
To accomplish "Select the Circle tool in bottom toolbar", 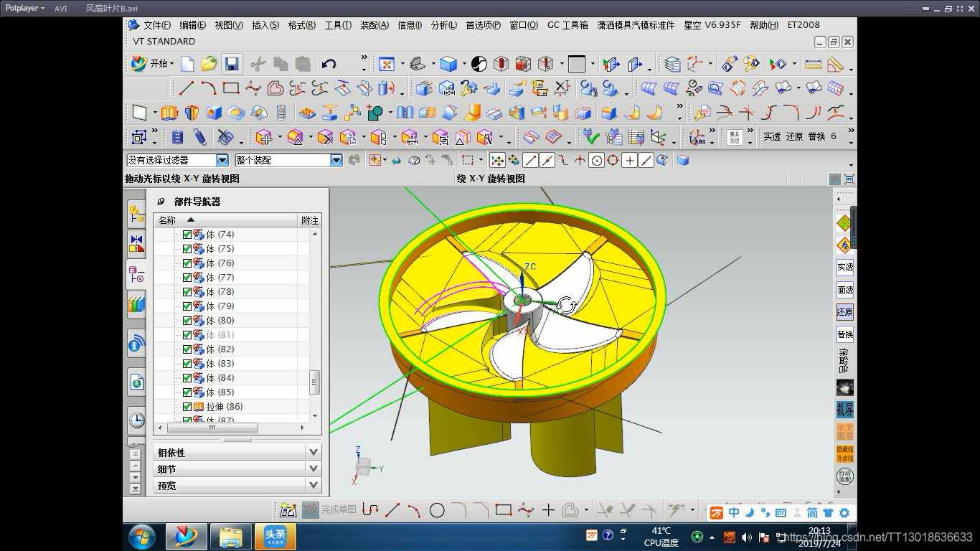I will (437, 510).
